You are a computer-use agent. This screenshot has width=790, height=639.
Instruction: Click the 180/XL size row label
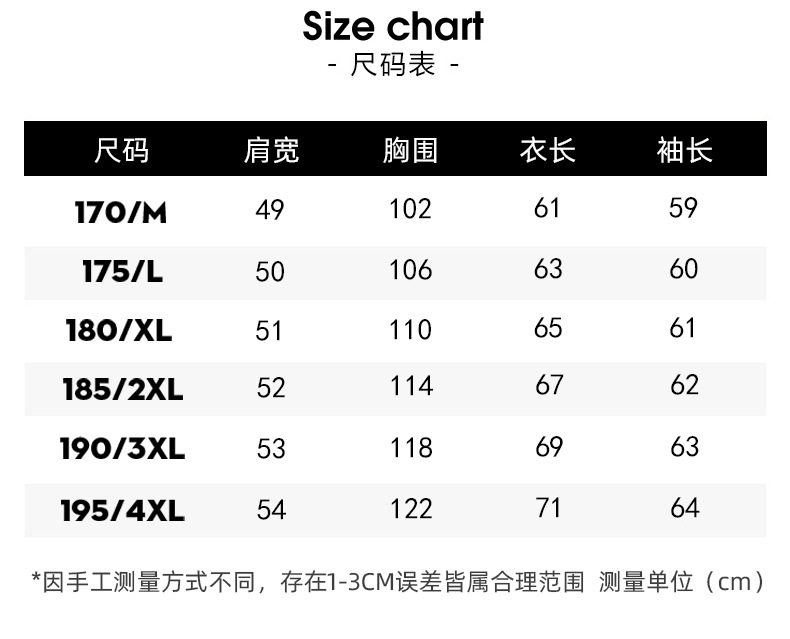[119, 330]
